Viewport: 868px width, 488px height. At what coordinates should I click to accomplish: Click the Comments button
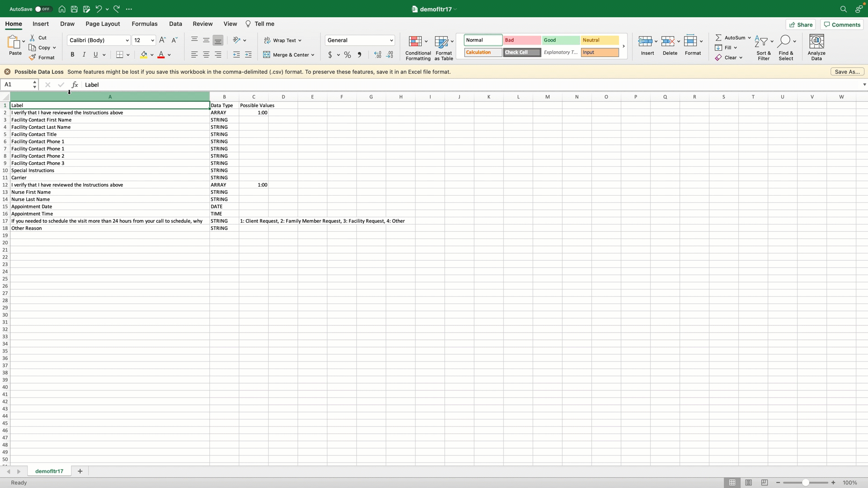[842, 25]
